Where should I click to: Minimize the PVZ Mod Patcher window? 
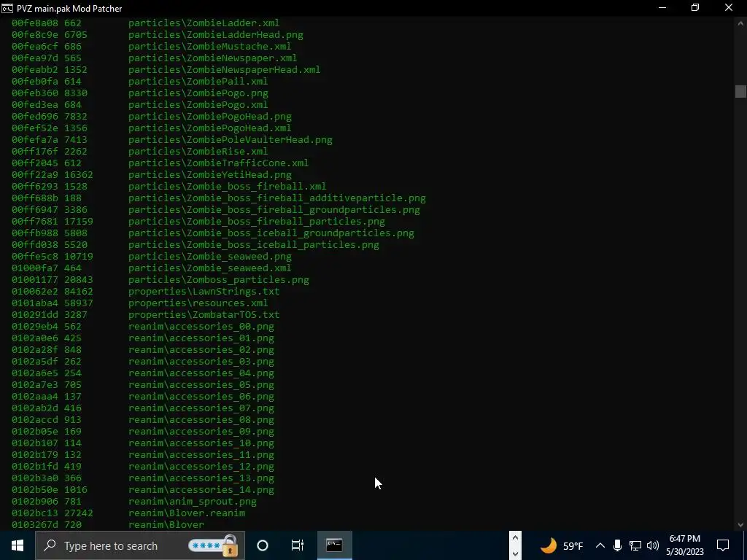click(x=662, y=8)
